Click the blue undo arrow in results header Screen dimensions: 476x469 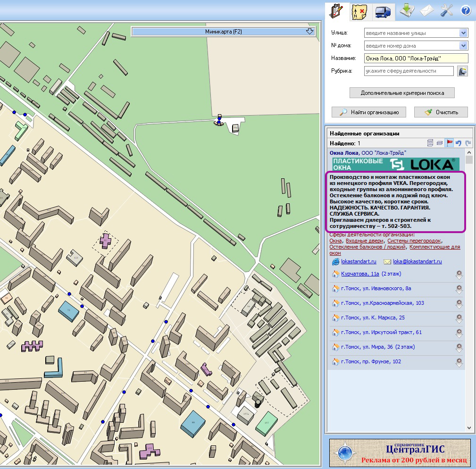(x=459, y=142)
